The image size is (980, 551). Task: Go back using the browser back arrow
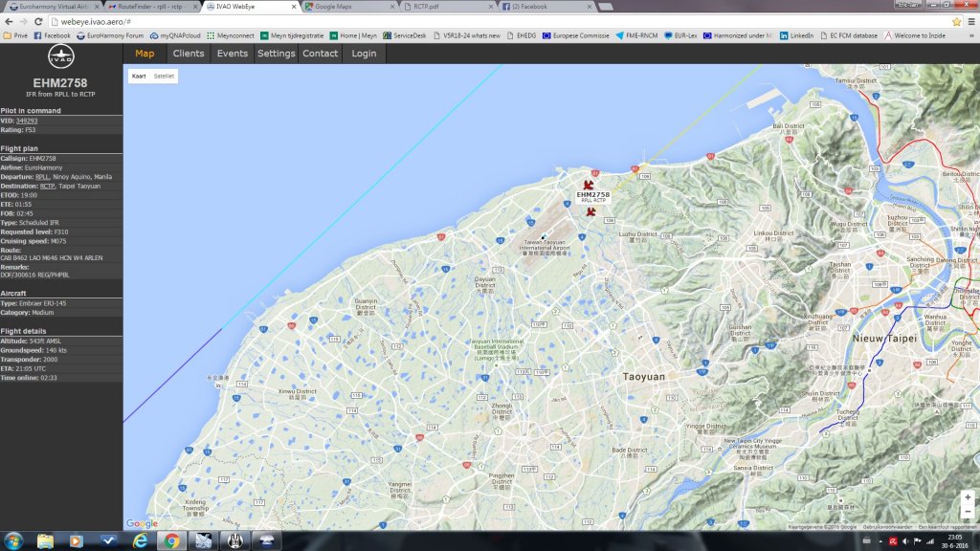[9, 21]
